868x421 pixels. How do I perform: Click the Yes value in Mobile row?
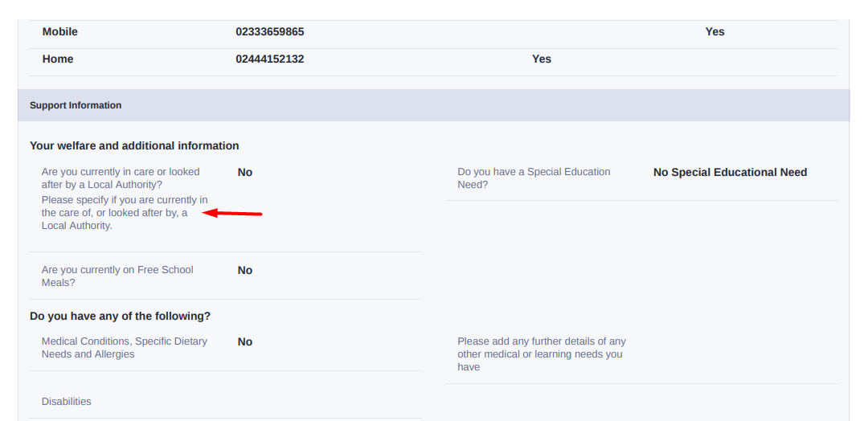[x=714, y=32]
